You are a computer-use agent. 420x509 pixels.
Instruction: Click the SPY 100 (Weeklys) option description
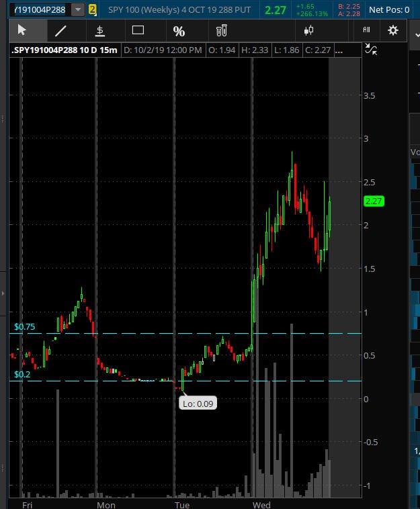point(179,10)
